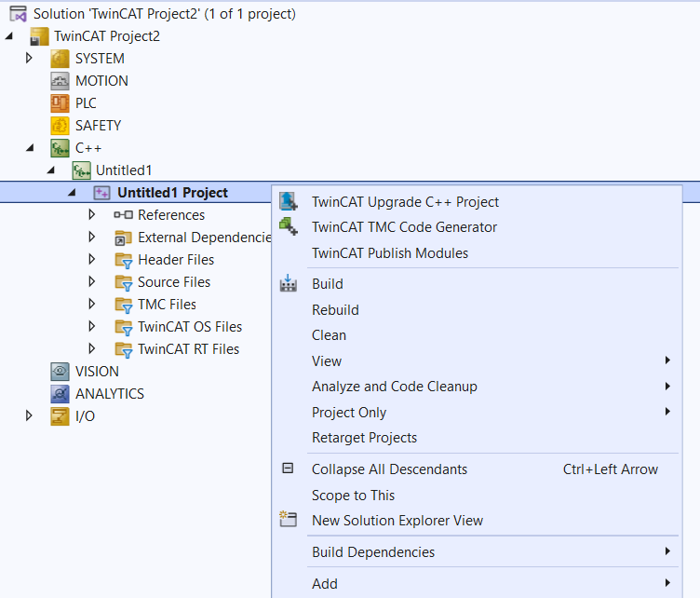The image size is (700, 598).
Task: Click the SYSTEM node icon
Action: (60, 59)
